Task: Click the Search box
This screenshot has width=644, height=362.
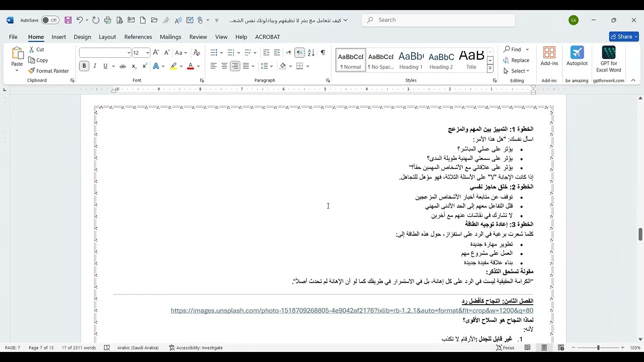Action: pos(438,20)
